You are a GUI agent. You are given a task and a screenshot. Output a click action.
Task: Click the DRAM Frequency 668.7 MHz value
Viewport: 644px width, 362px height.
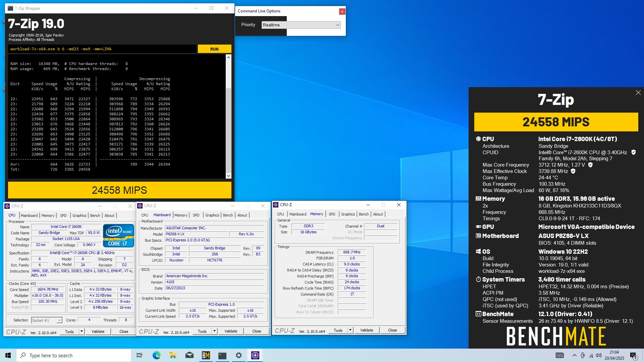tap(352, 252)
